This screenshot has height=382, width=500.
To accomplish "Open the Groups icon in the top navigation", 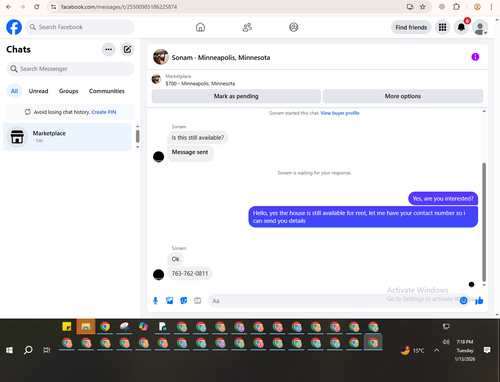I will tap(293, 27).
